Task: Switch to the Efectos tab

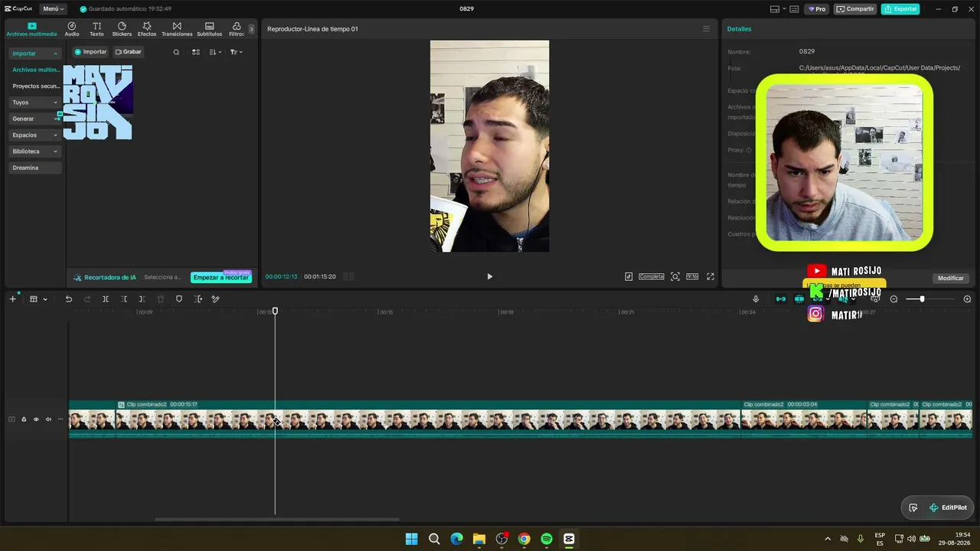Action: (x=147, y=29)
